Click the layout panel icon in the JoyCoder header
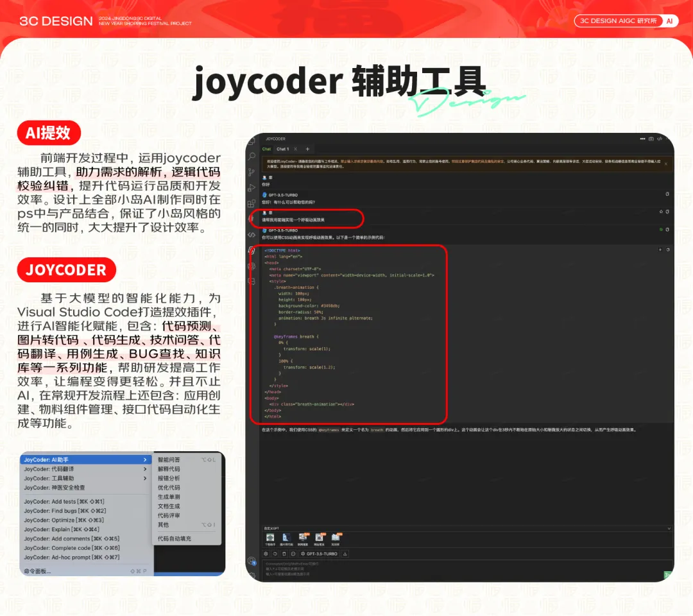The width and height of the screenshot is (693, 616). tap(651, 139)
